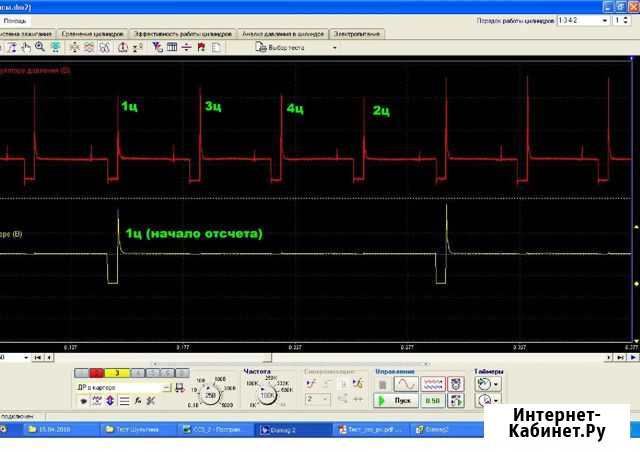Click the black eye visibility icon
Viewport: 640px width, 452px height.
click(x=83, y=401)
